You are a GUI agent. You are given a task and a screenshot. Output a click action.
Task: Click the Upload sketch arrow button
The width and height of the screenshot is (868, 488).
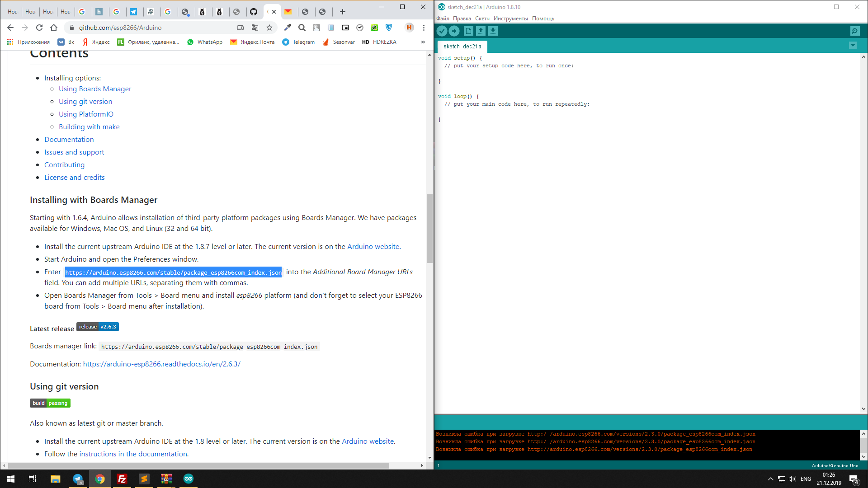pos(454,31)
